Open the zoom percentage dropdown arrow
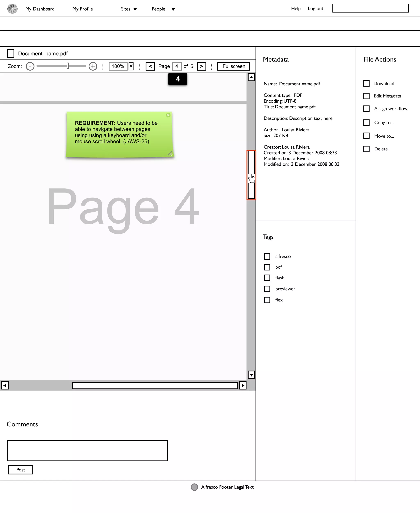This screenshot has height=513, width=420. (131, 66)
